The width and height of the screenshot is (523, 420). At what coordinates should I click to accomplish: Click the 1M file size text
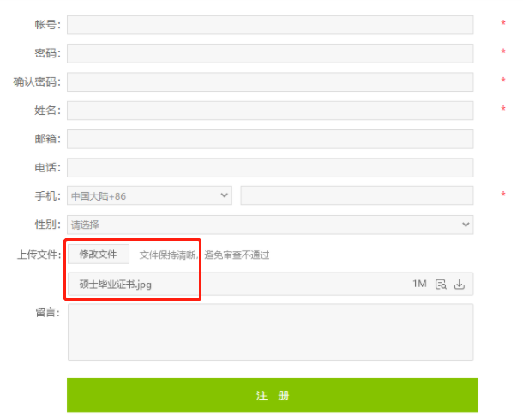(x=419, y=284)
